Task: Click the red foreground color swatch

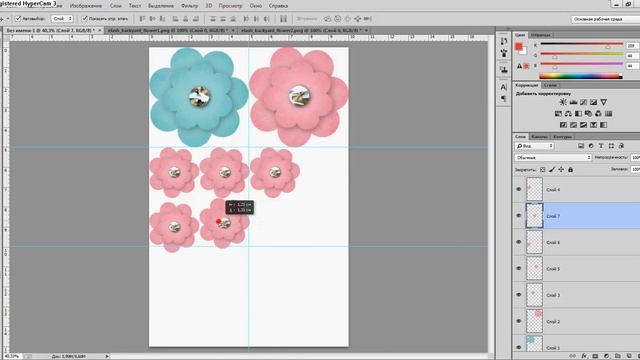Action: (x=518, y=47)
